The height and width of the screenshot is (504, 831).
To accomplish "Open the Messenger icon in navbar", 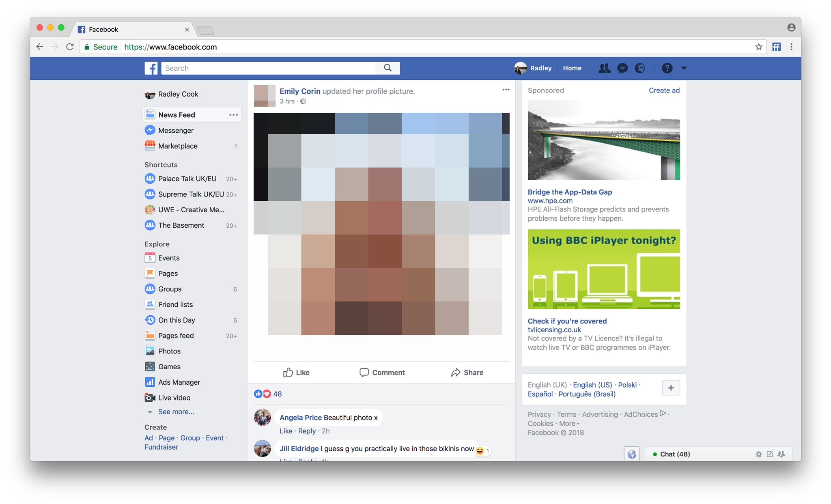I will pos(622,68).
